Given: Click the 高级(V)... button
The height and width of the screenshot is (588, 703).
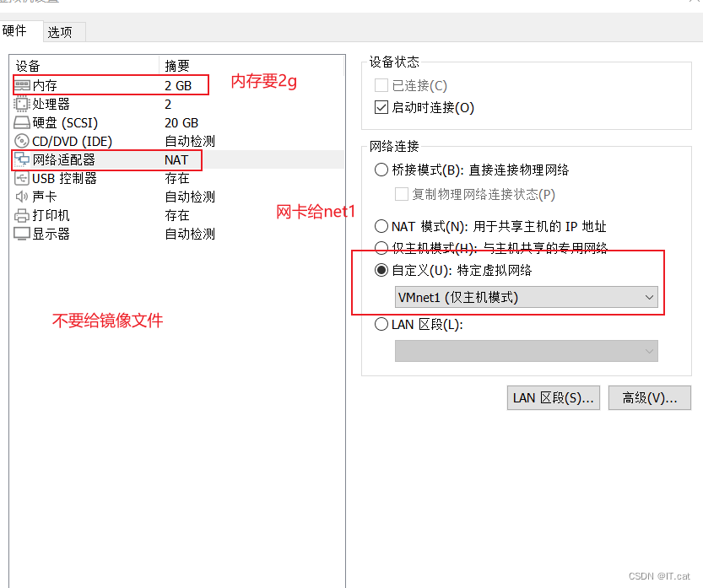Looking at the screenshot, I should point(649,397).
